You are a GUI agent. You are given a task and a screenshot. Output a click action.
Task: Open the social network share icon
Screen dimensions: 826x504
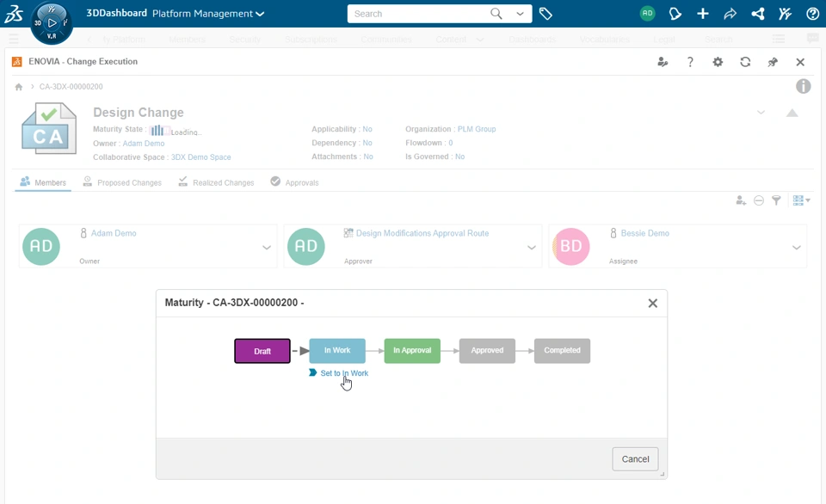[757, 14]
